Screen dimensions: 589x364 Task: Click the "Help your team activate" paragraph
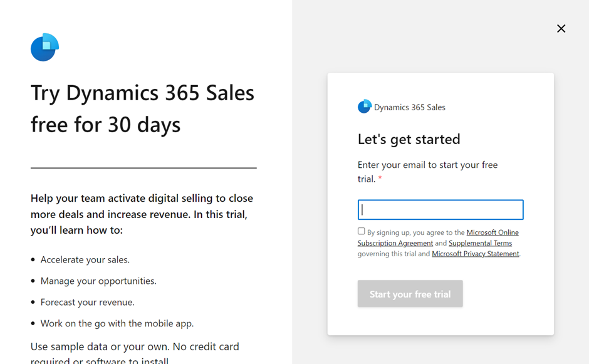142,214
